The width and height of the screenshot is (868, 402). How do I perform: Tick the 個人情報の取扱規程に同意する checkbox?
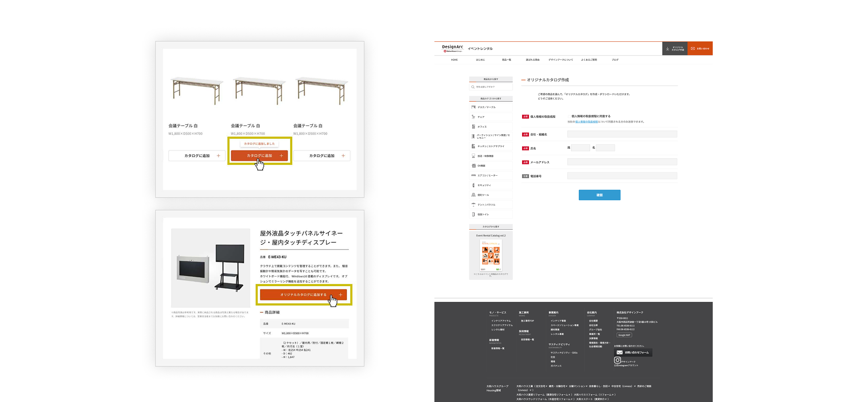569,116
